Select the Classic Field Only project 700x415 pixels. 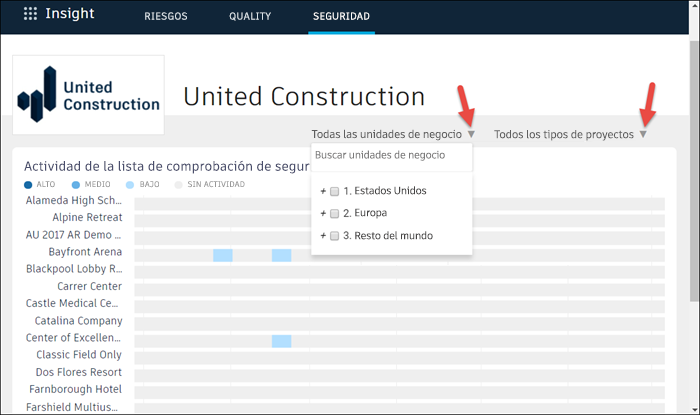(79, 355)
